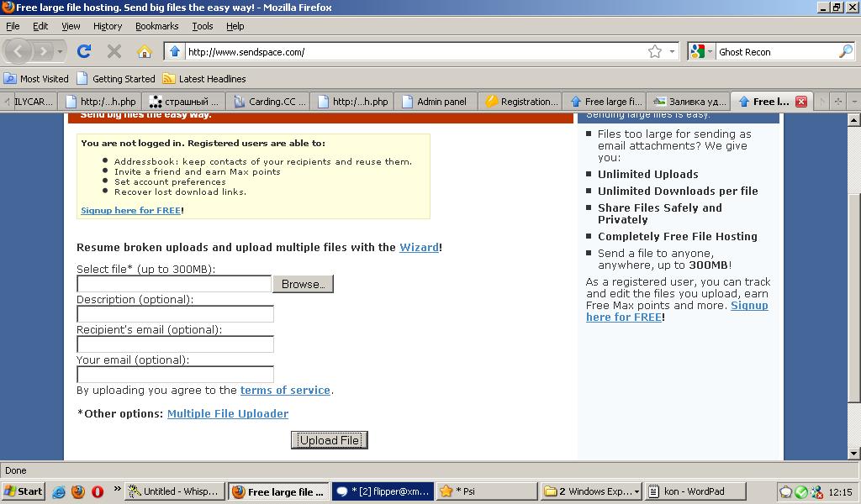Viewport: 861px width, 504px height.
Task: Open the back/forward history dropdown arrow
Action: [60, 51]
